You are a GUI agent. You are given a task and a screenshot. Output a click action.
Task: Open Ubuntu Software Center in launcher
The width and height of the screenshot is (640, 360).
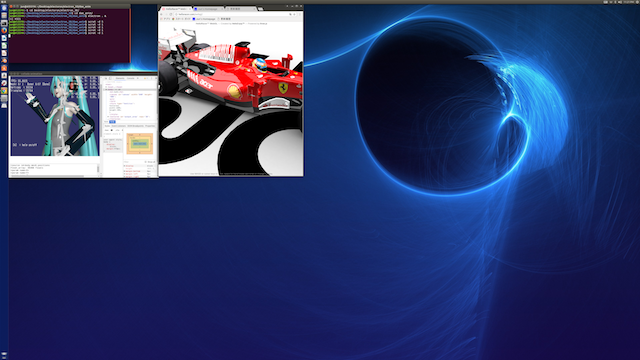[4, 68]
